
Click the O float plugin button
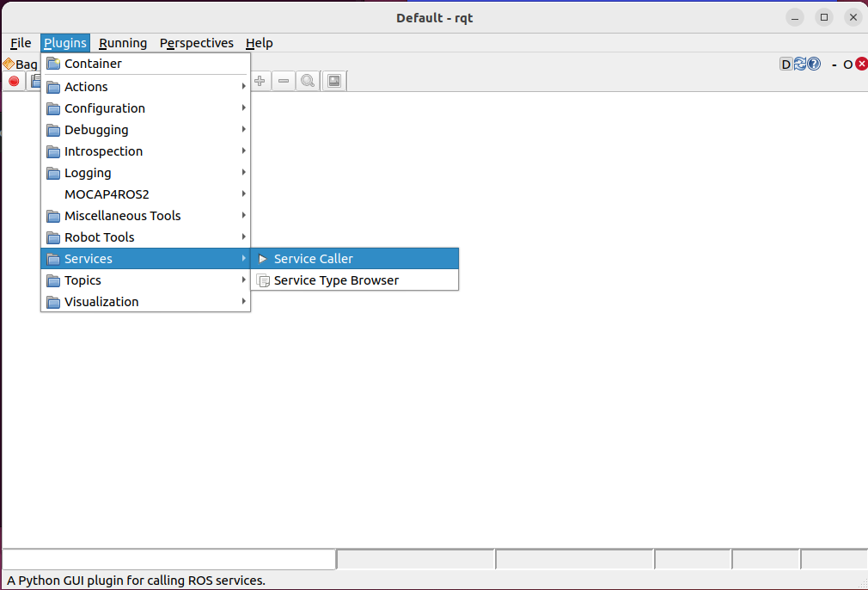847,65
